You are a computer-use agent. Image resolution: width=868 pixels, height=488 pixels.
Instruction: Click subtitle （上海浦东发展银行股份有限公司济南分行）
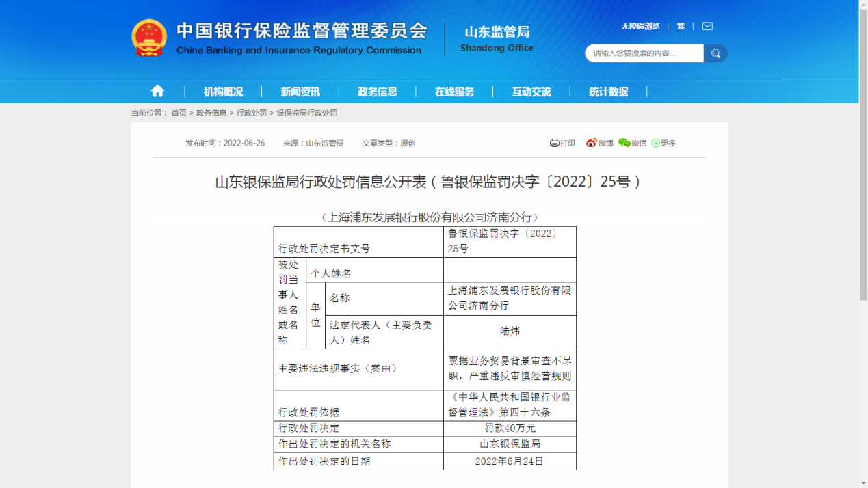pos(430,217)
